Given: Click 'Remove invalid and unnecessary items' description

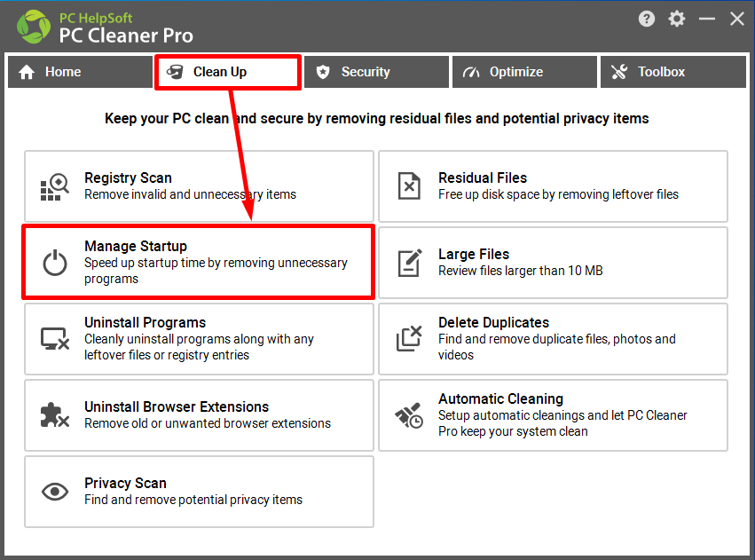Looking at the screenshot, I should 190,194.
